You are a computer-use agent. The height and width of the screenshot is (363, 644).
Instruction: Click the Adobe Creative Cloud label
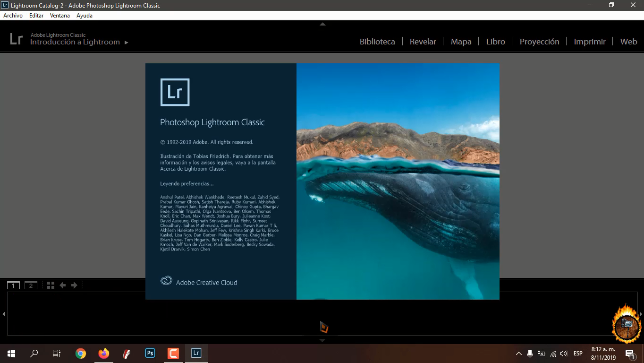point(207,283)
